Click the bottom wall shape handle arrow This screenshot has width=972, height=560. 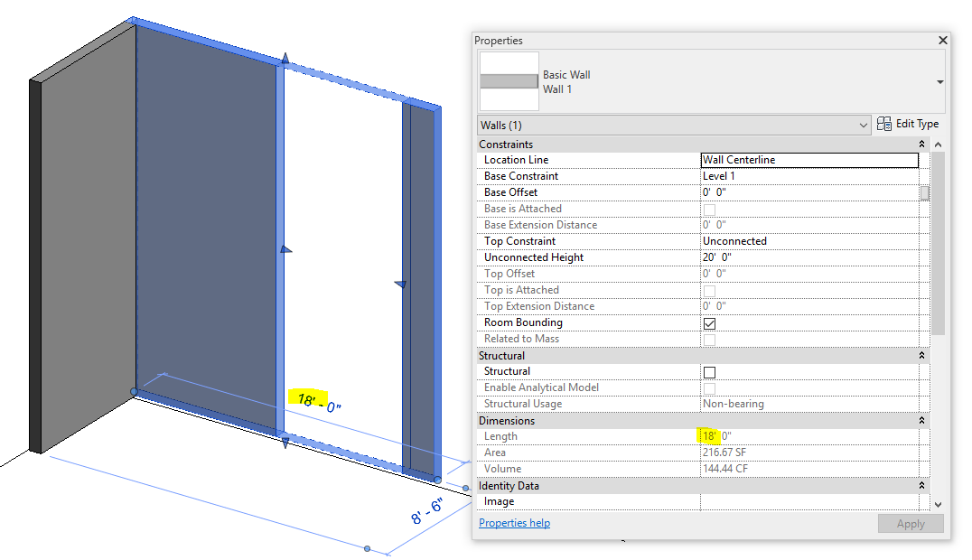pos(285,443)
